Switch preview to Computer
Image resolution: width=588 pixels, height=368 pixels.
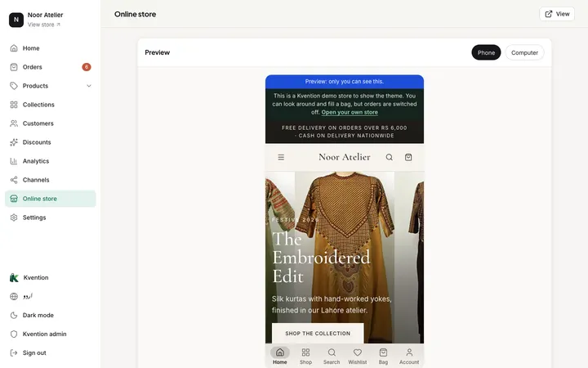[524, 52]
